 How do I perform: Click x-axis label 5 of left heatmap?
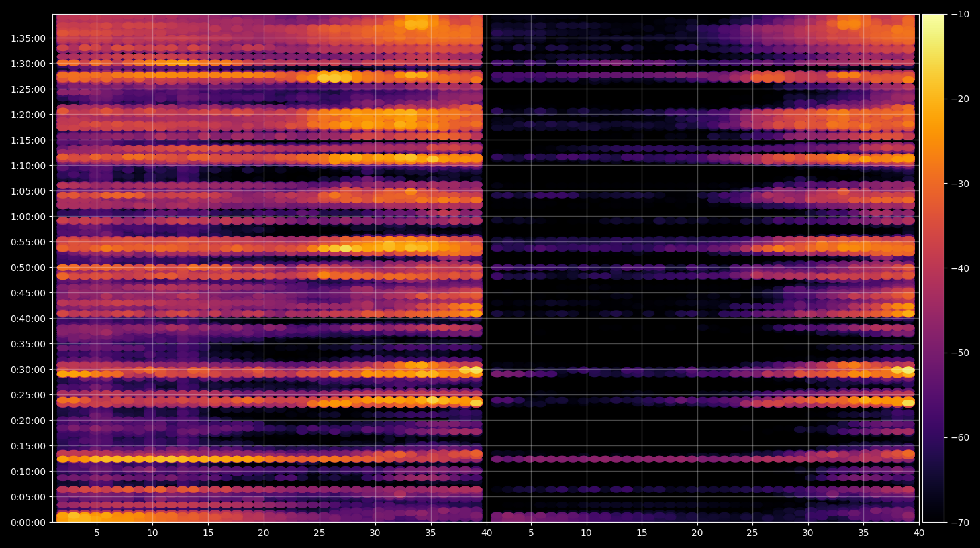97,533
